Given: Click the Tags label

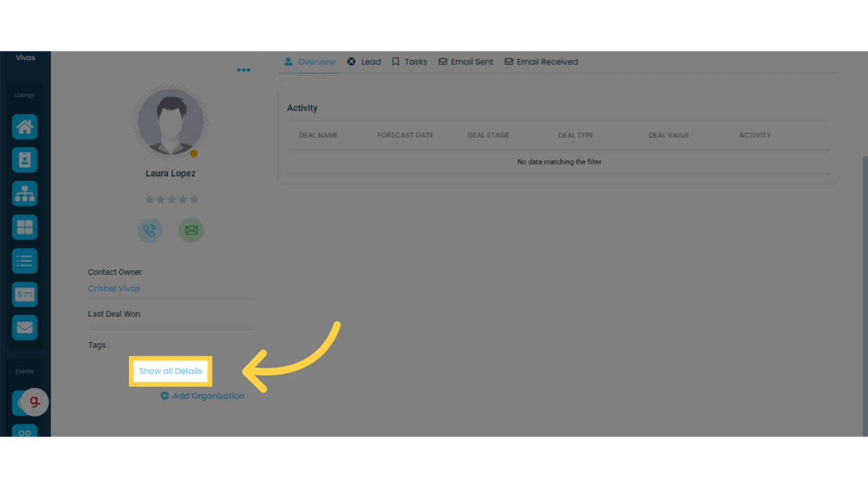Looking at the screenshot, I should click(x=97, y=345).
